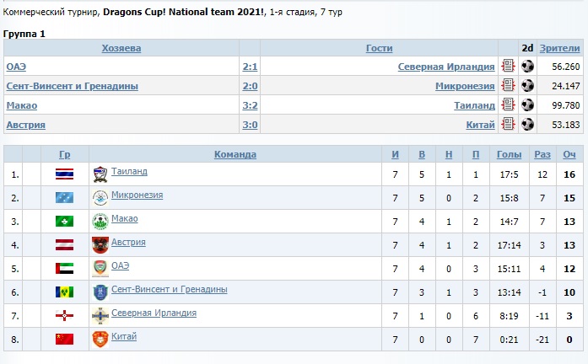Open Сент-Винсент и Гренадины team in standings
This screenshot has height=364, width=588.
point(169,289)
